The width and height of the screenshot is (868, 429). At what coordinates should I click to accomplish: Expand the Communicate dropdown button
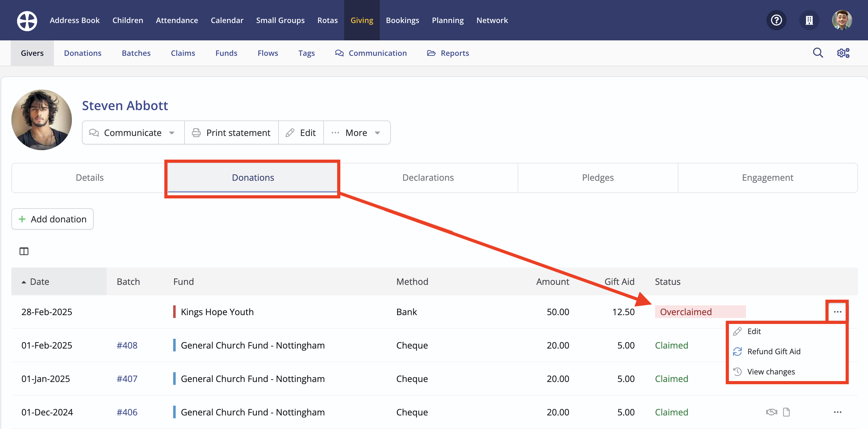133,133
